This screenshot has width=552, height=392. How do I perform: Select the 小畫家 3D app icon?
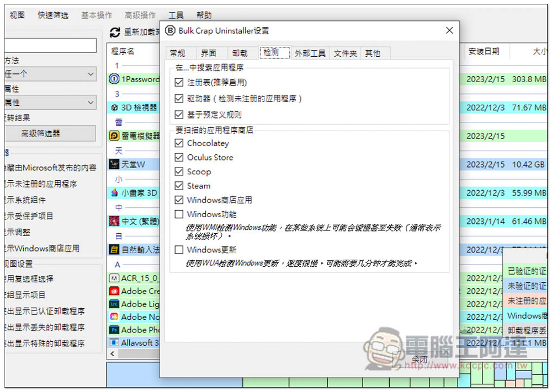click(114, 192)
